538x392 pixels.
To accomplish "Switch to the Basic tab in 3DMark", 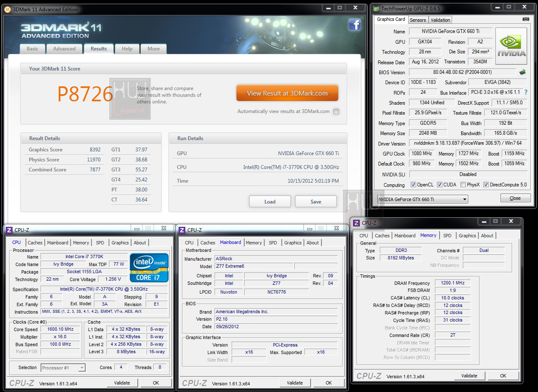I will click(33, 49).
